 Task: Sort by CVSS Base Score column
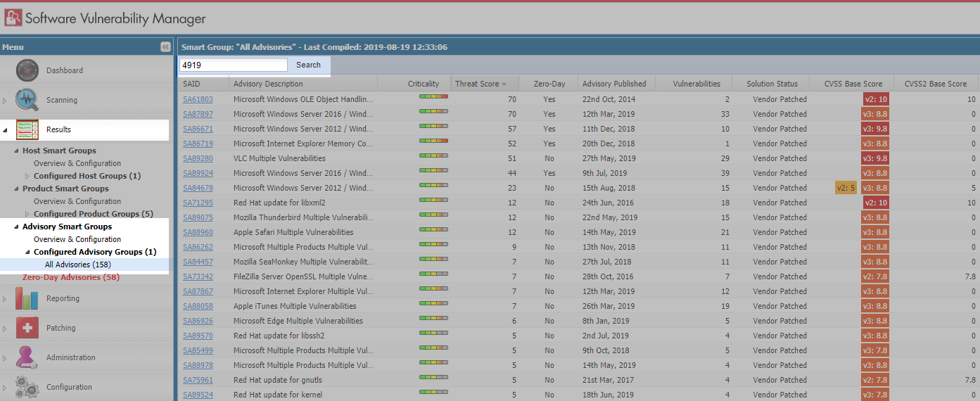click(852, 84)
